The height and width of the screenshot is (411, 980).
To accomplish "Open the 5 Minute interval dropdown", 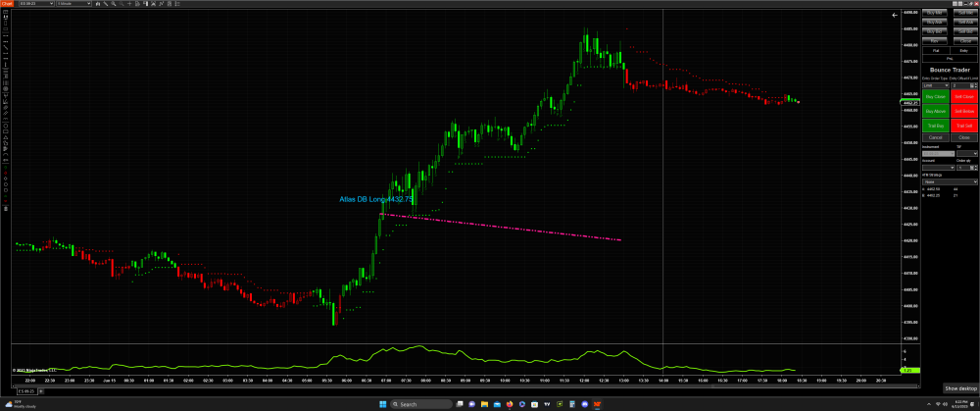I will point(74,4).
